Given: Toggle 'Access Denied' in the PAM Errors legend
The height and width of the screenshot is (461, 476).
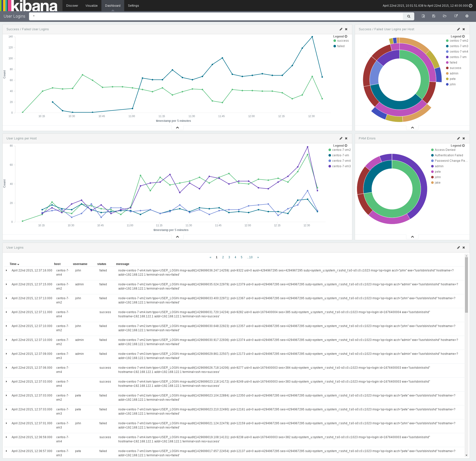Looking at the screenshot, I should coord(445,150).
